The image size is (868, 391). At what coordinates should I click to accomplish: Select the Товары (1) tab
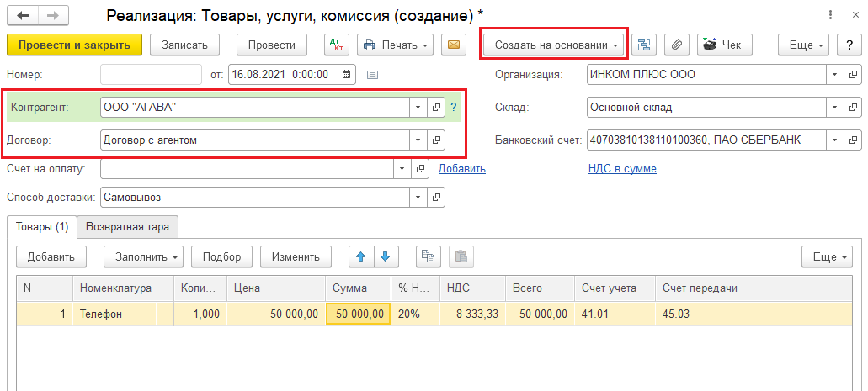pyautogui.click(x=41, y=226)
